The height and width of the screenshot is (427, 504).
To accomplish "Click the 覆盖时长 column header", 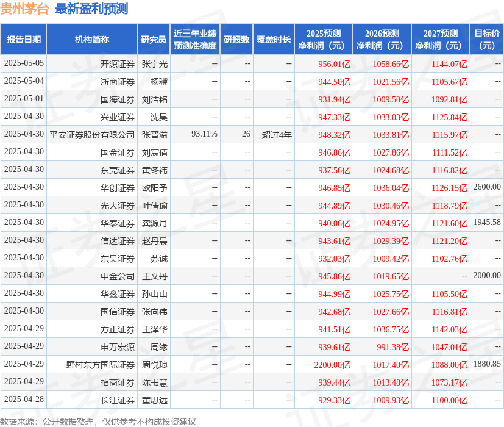I will [274, 38].
